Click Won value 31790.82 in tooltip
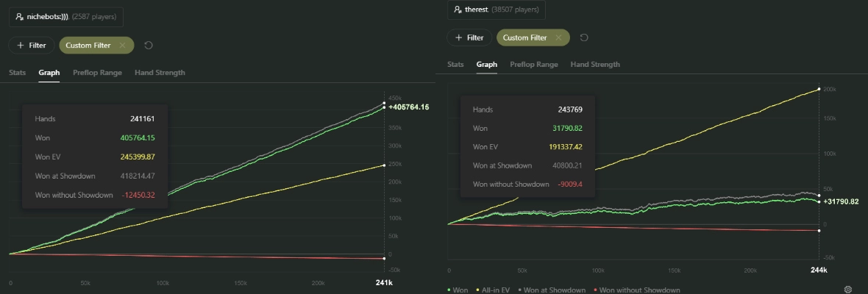 pos(567,128)
